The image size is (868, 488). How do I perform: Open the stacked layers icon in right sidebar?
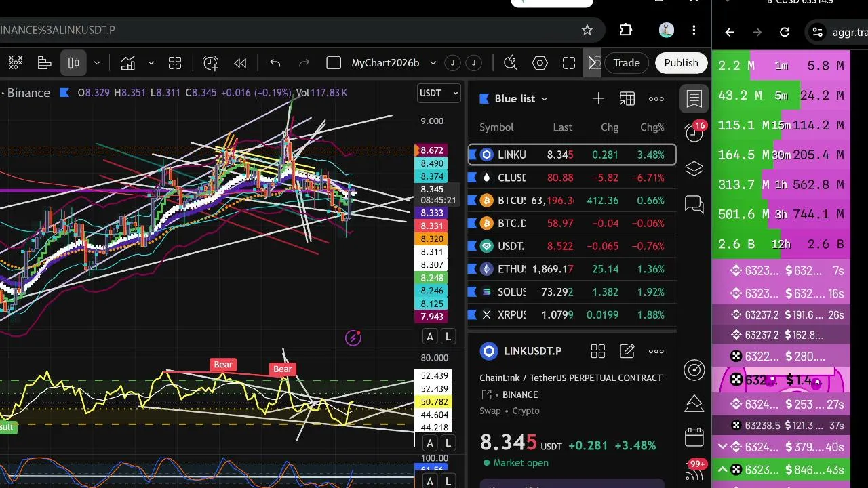[x=694, y=169]
